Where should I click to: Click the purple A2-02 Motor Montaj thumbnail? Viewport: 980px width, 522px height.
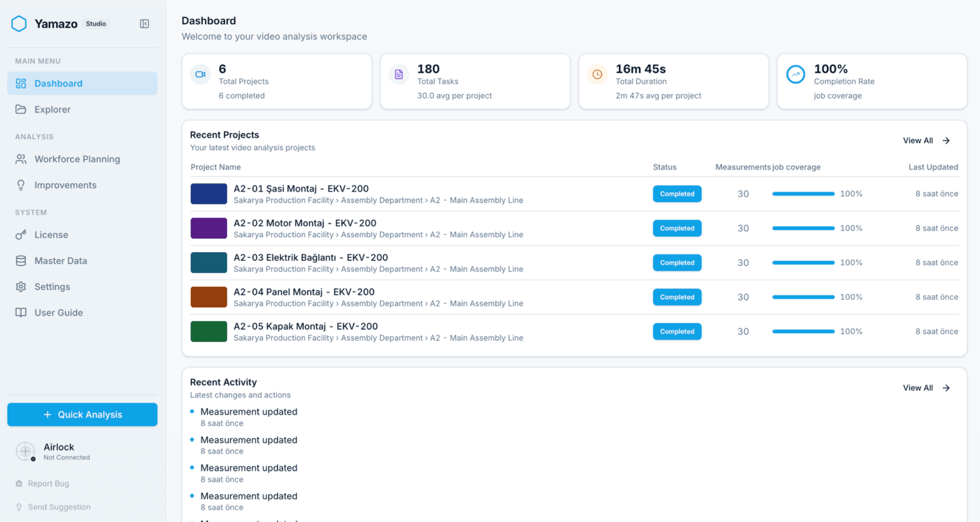[x=209, y=228]
